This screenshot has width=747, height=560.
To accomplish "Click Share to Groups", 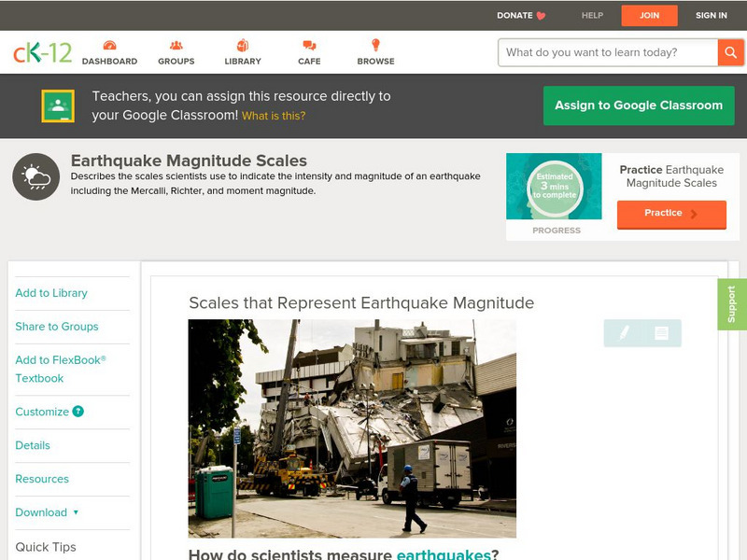I will pos(57,327).
